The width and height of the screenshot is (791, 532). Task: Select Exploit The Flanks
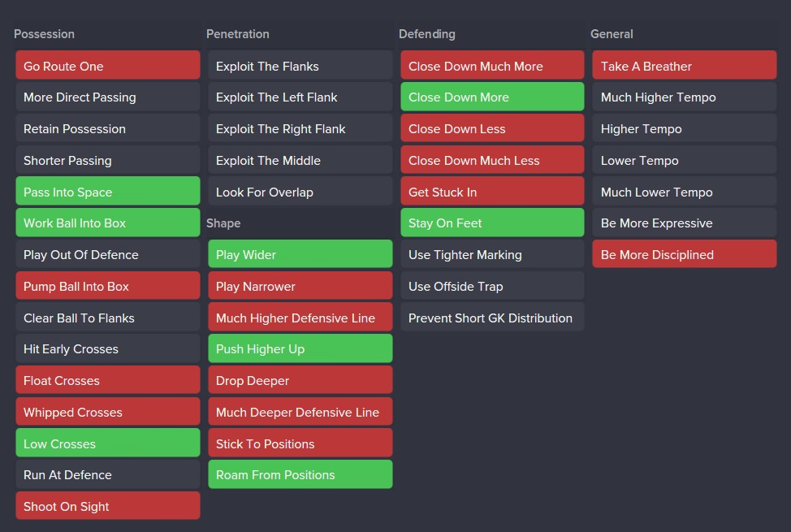(300, 66)
